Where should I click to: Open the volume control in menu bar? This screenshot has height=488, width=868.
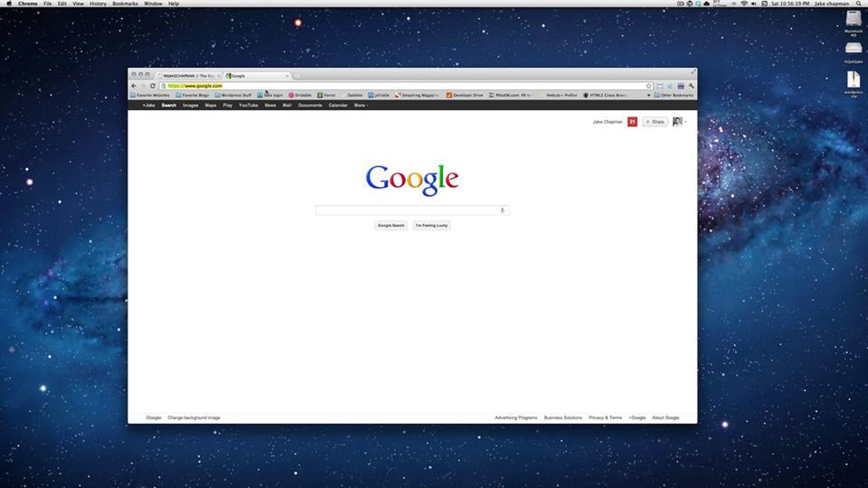tap(754, 4)
